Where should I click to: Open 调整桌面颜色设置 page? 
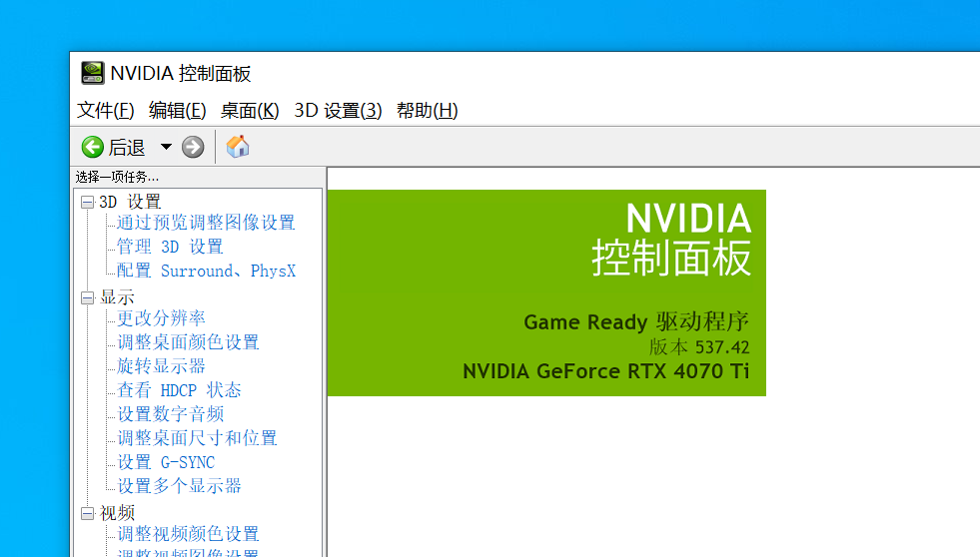(188, 342)
